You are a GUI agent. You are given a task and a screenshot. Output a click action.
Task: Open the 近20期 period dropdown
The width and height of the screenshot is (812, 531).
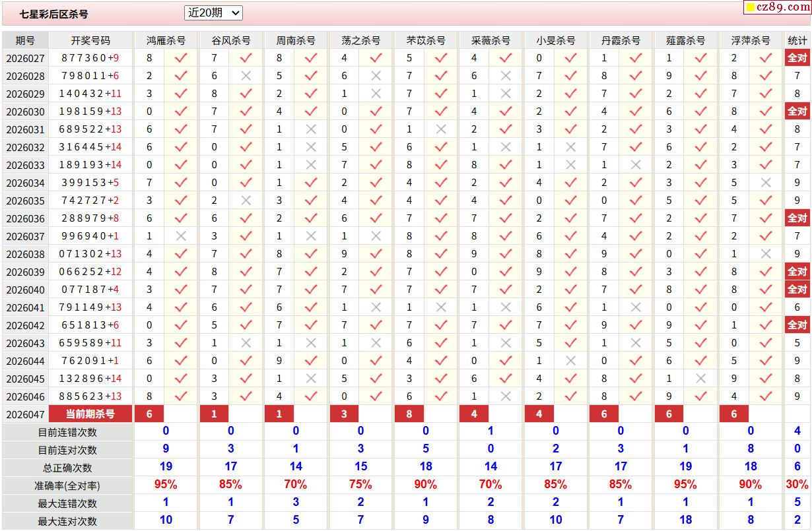[x=213, y=13]
